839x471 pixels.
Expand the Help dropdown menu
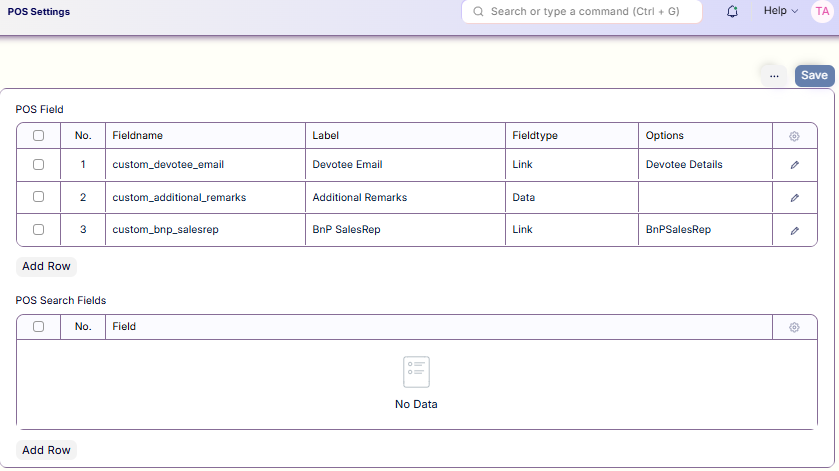(x=780, y=11)
